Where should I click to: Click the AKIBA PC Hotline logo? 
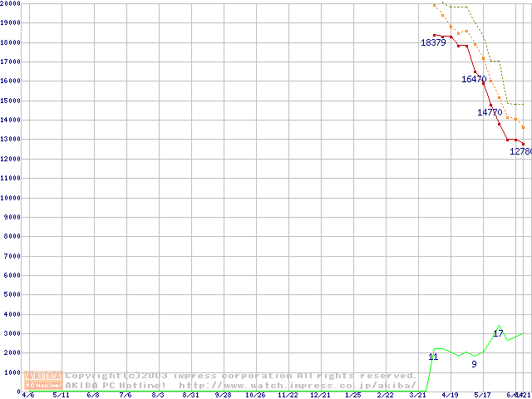44,380
